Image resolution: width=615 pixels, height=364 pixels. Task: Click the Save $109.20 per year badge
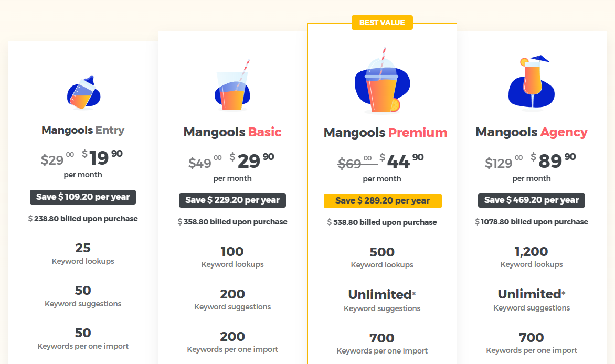83,197
